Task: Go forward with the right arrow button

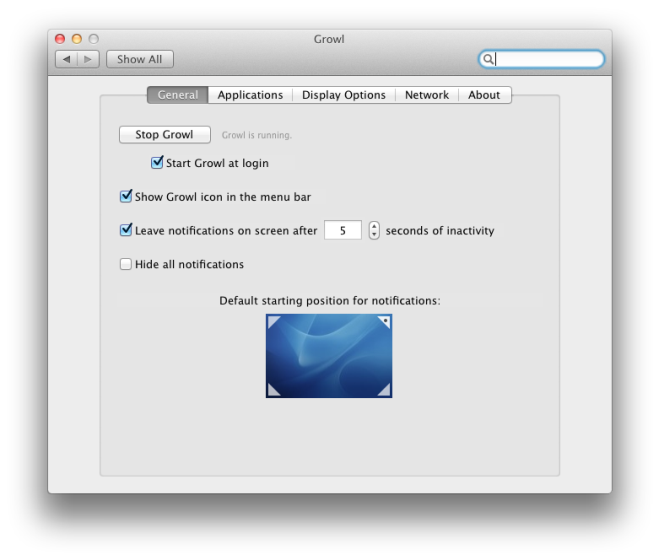Action: tap(88, 59)
